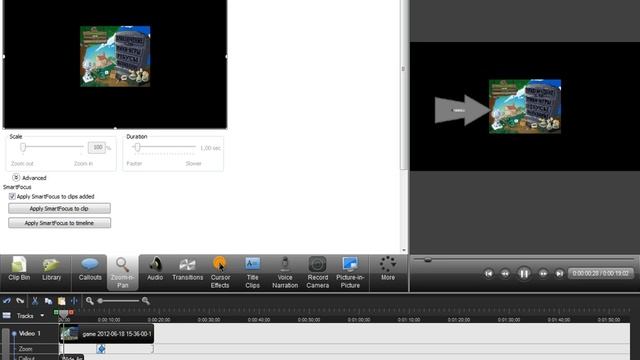Open the Voice Narration tool
Screen dimensions: 640x360
[285, 273]
